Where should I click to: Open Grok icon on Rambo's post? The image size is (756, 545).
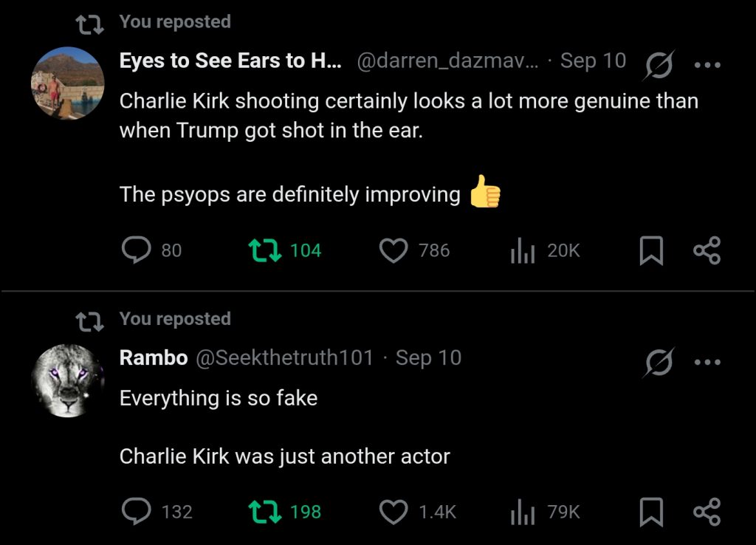click(657, 363)
